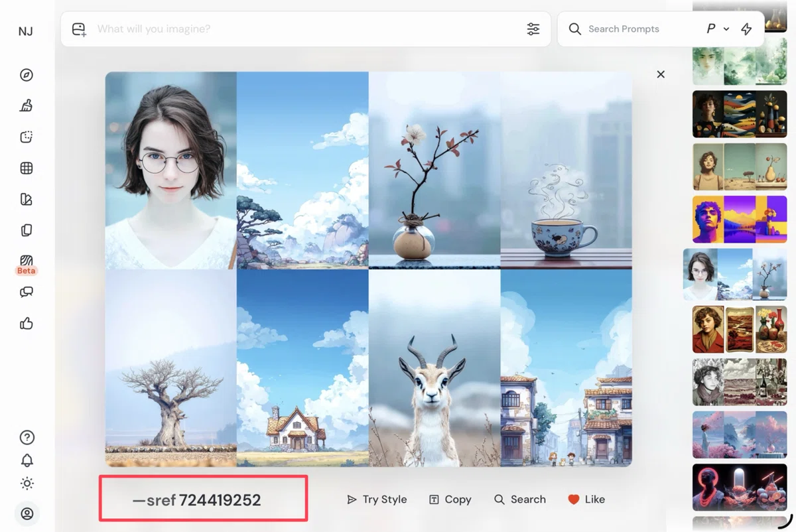796x532 pixels.
Task: Focus the 'What will you imagine?' prompt field
Action: pyautogui.click(x=305, y=29)
